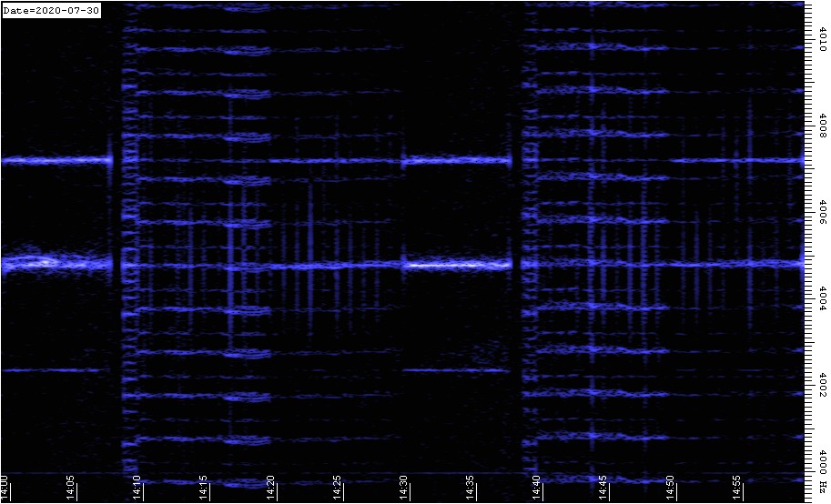Click the Hz unit label
The width and height of the screenshot is (831, 504).
(x=823, y=487)
